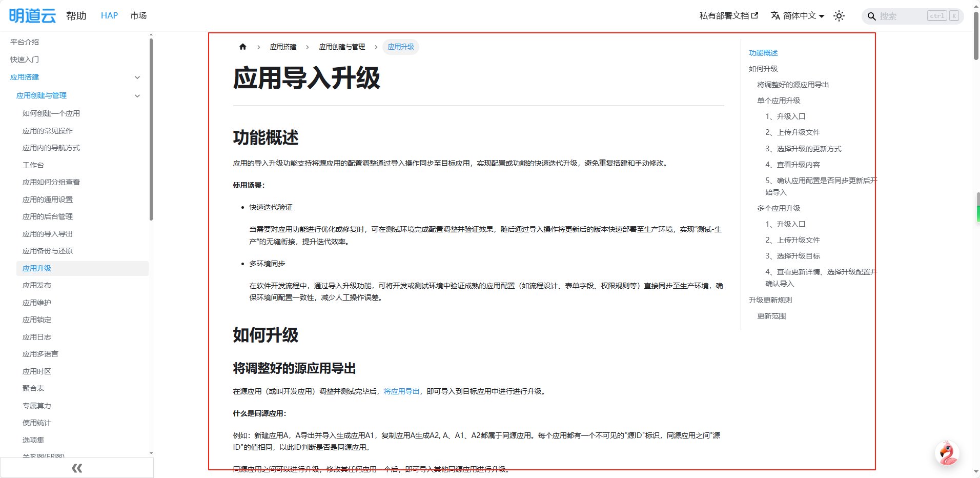The image size is (980, 478).
Task: Click the 明道云 logo
Action: [x=32, y=16]
